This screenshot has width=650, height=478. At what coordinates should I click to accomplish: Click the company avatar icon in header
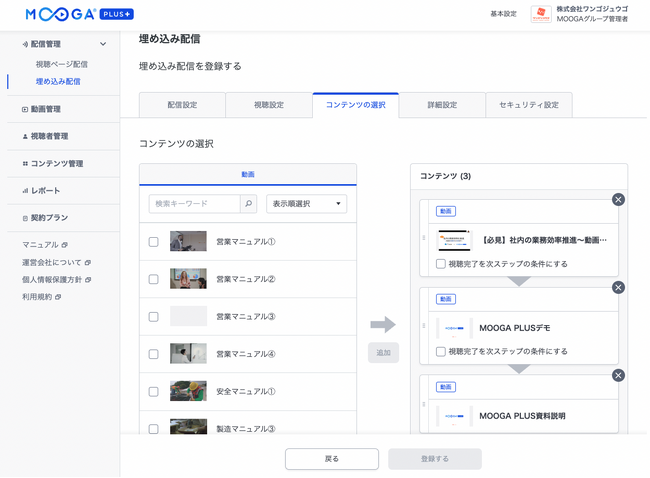pyautogui.click(x=541, y=14)
